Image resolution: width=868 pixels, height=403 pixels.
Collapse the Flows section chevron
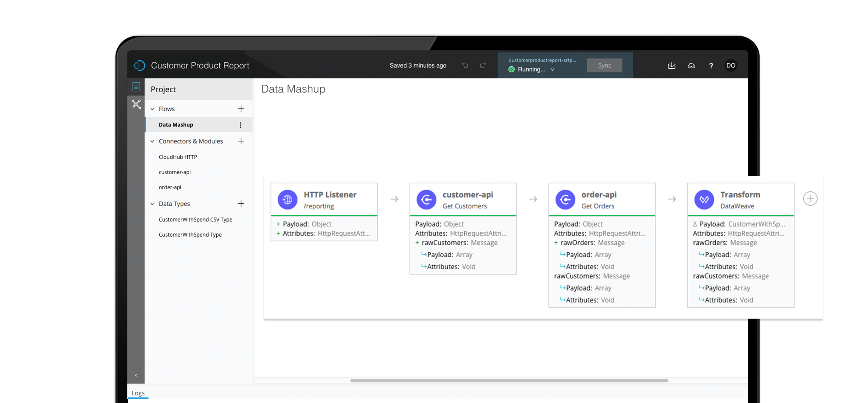point(152,109)
